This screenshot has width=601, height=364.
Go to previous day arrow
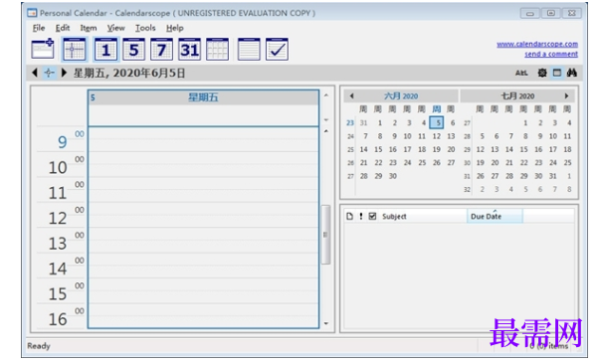[x=35, y=73]
